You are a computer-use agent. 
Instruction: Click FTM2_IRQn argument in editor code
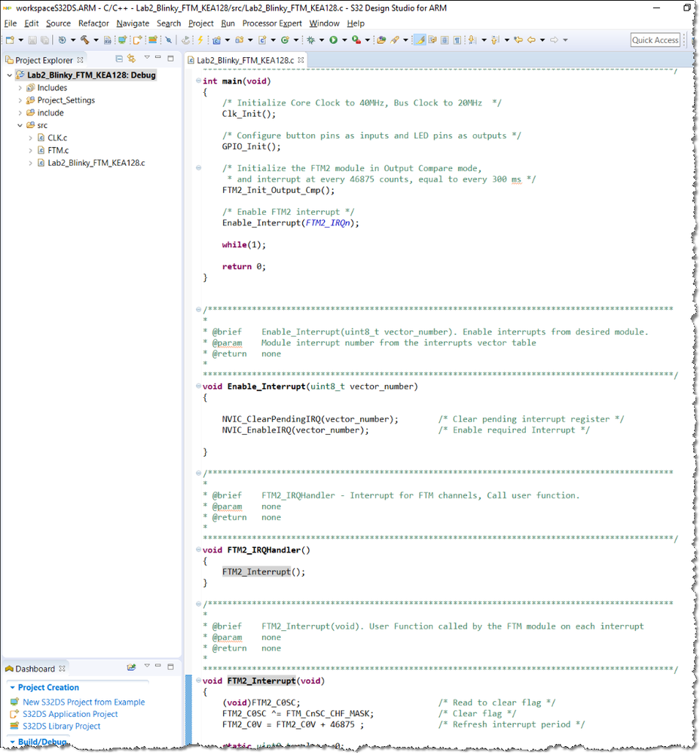point(328,223)
